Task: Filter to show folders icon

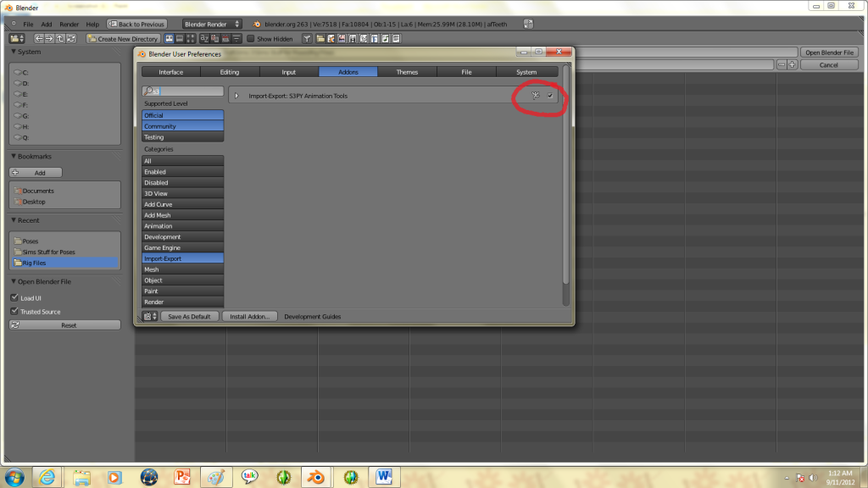Action: (x=320, y=39)
